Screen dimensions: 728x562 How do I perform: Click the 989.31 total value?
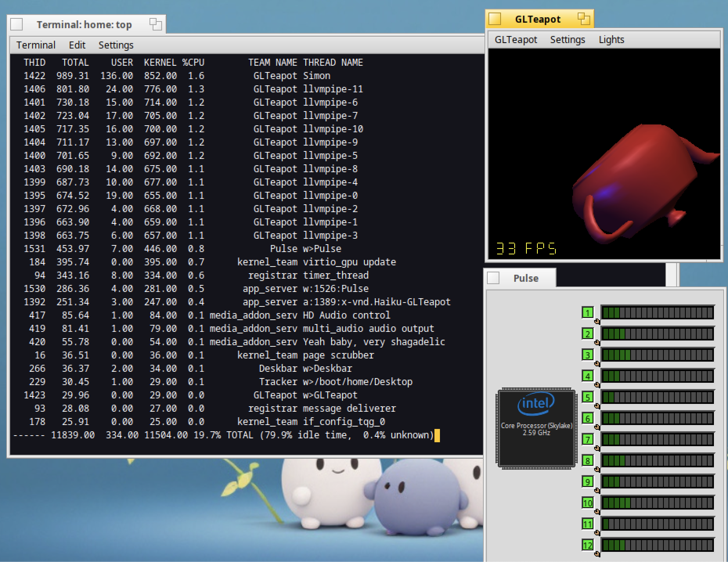[x=73, y=76]
